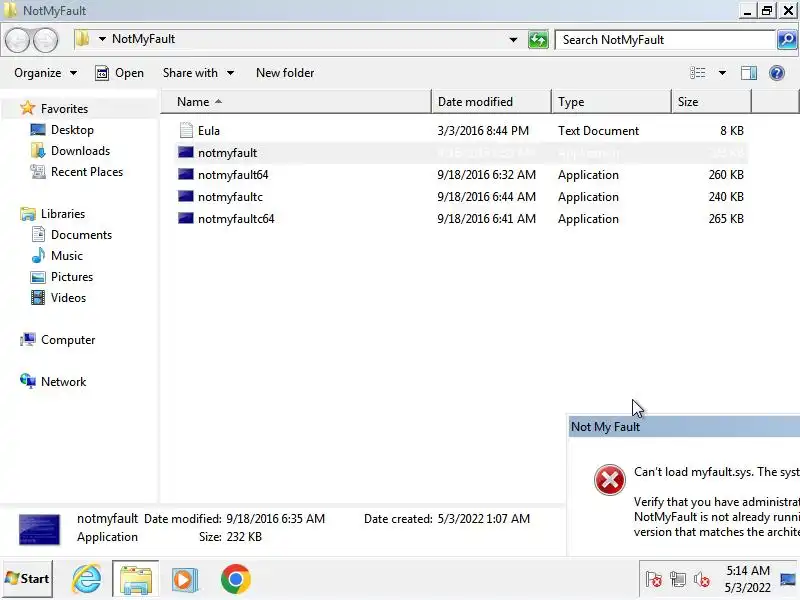The image size is (800, 600).
Task: Open Internet Explorer from taskbar
Action: (87, 579)
